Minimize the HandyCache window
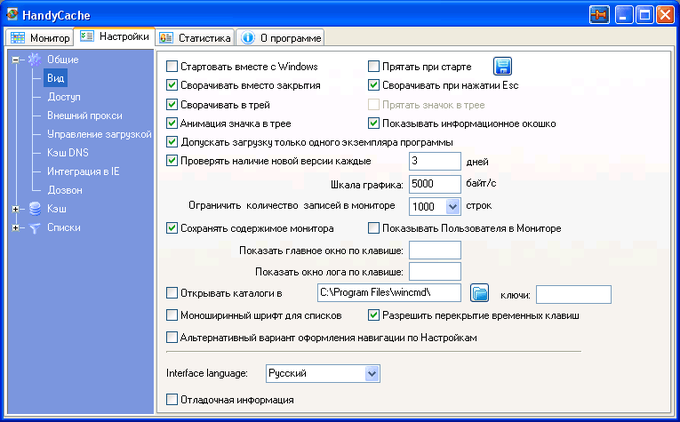The width and height of the screenshot is (680, 422). tap(624, 15)
